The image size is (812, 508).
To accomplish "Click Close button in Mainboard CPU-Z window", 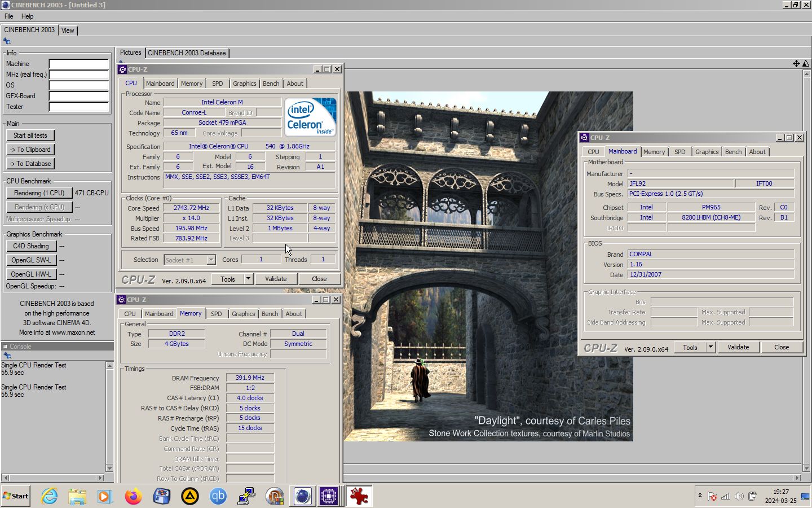I will [782, 347].
